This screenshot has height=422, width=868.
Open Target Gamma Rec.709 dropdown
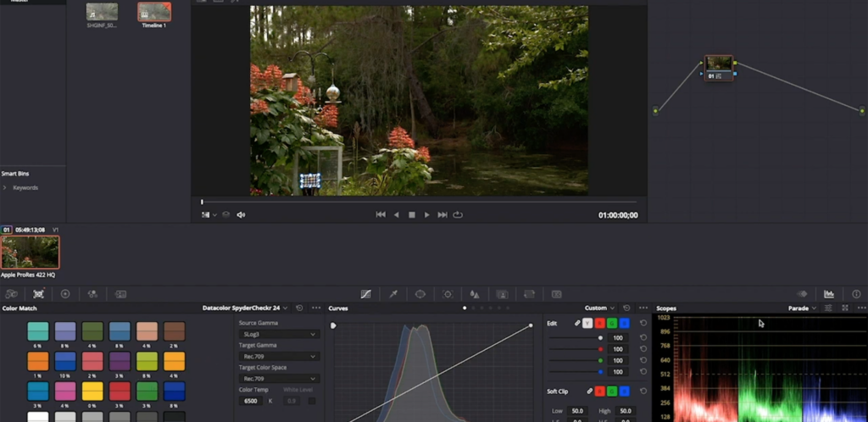coord(279,357)
